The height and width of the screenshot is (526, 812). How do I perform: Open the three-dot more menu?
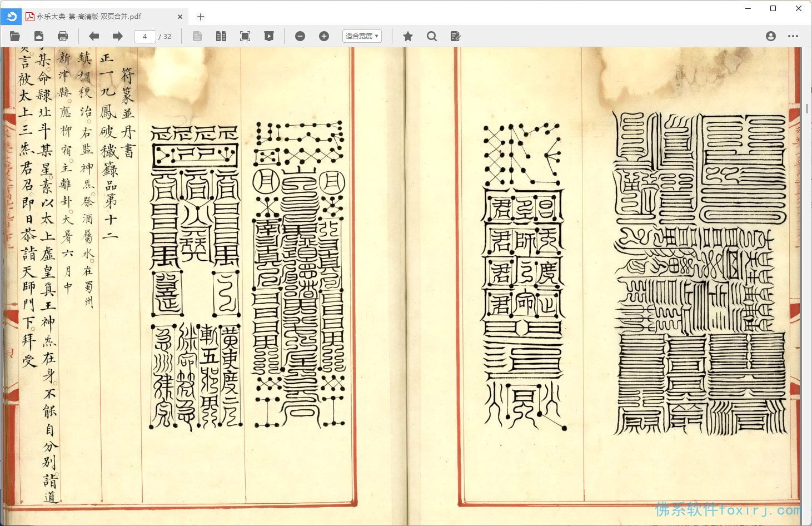[x=793, y=36]
